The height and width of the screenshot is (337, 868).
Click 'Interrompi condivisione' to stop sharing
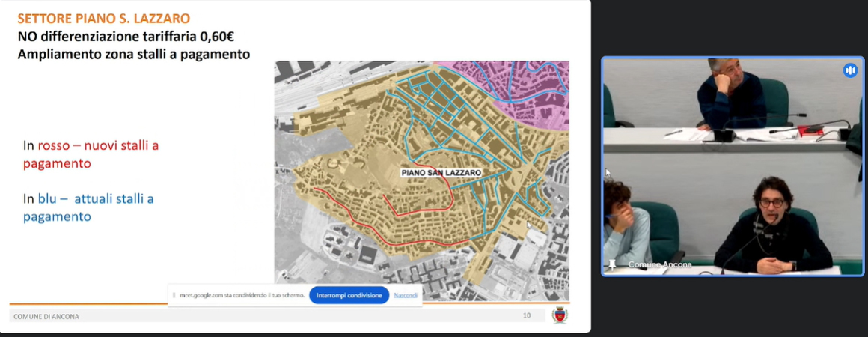point(349,295)
